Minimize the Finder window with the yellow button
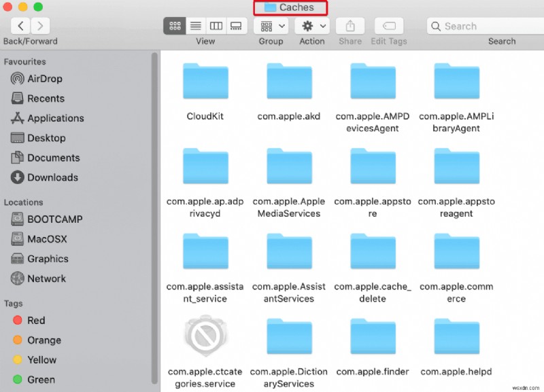544x392 pixels. pos(23,7)
